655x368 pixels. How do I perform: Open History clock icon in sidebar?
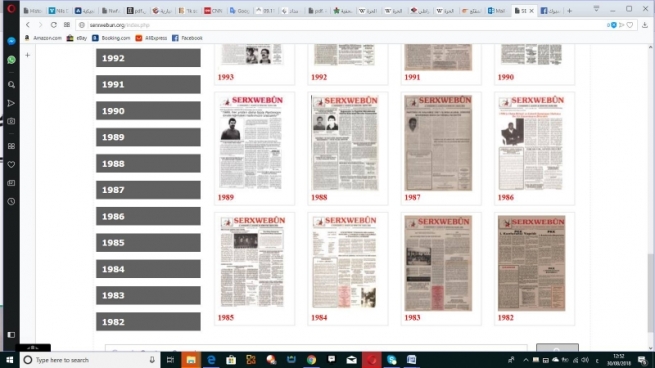[x=11, y=201]
